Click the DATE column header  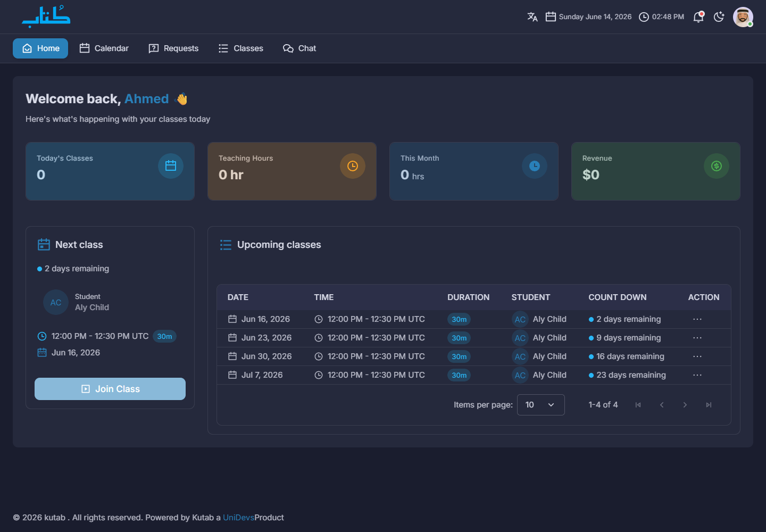tap(238, 297)
